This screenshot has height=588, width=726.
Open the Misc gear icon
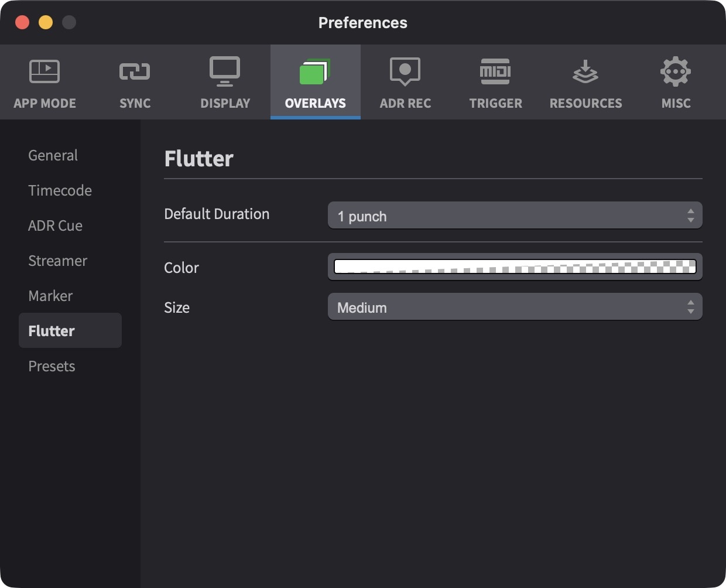[676, 72]
